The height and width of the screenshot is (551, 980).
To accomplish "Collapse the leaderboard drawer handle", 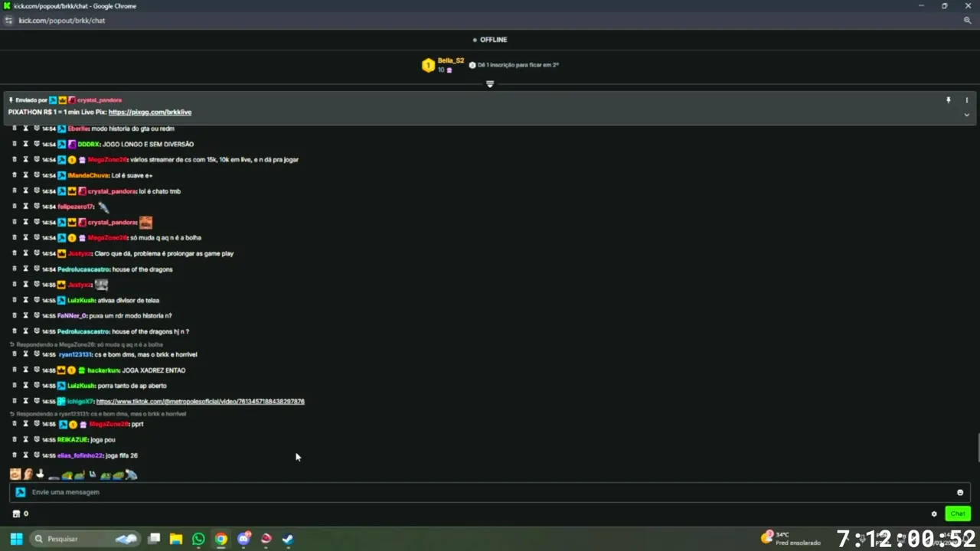I will pyautogui.click(x=490, y=83).
